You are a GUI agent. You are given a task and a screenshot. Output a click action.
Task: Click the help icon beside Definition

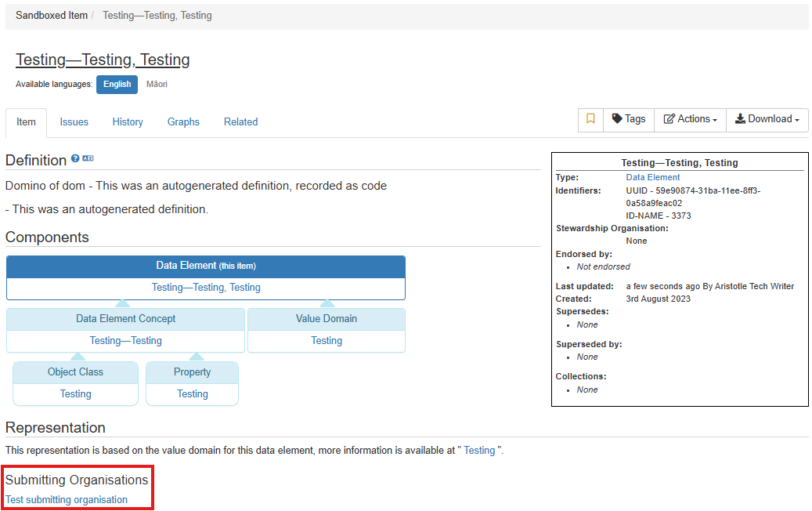(x=75, y=158)
